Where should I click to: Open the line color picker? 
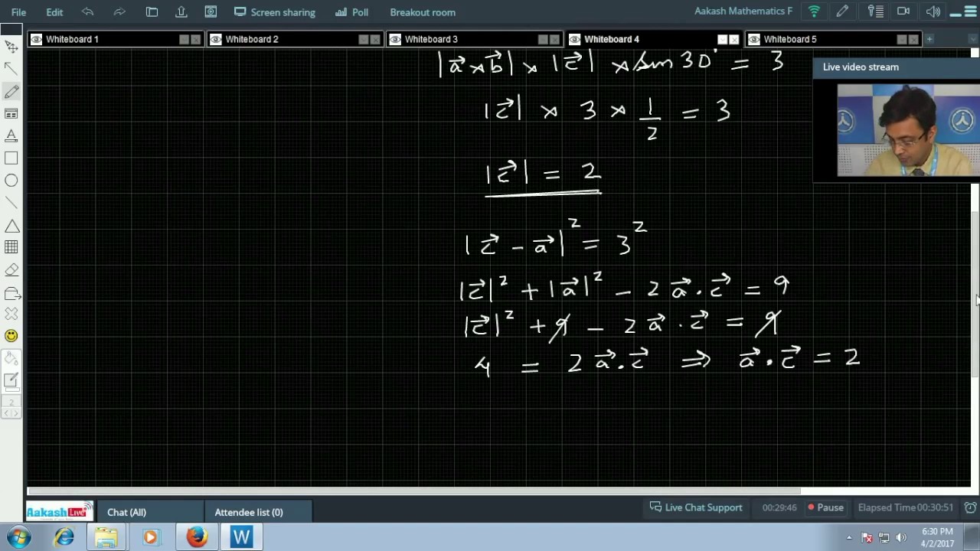tap(11, 380)
